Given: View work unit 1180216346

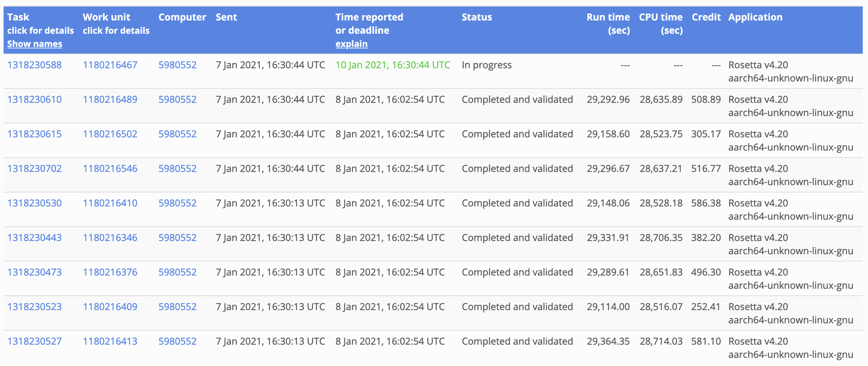Looking at the screenshot, I should (x=110, y=238).
